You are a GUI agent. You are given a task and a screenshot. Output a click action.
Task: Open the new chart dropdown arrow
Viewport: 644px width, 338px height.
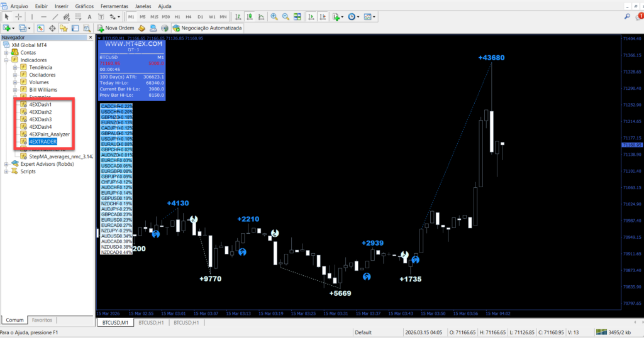[13, 28]
